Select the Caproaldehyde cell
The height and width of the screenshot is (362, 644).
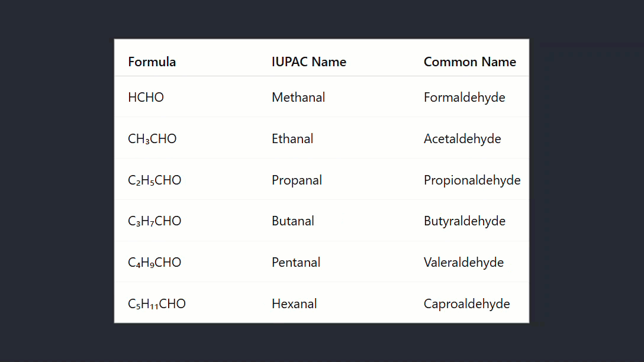[467, 304]
